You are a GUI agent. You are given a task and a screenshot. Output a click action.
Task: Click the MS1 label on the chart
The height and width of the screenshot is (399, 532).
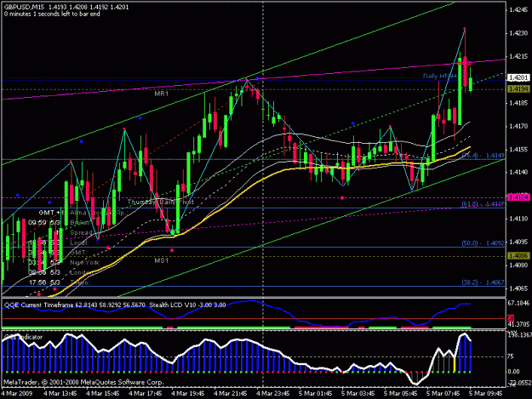pos(162,260)
